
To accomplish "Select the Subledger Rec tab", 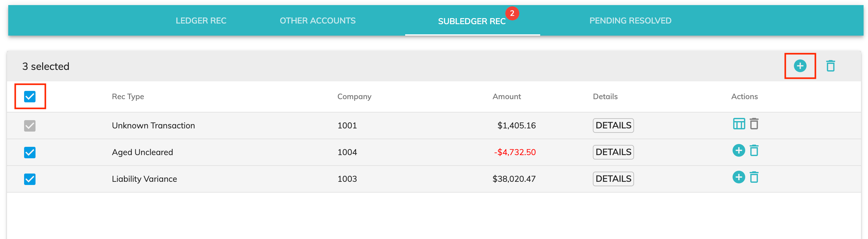I will (x=471, y=21).
